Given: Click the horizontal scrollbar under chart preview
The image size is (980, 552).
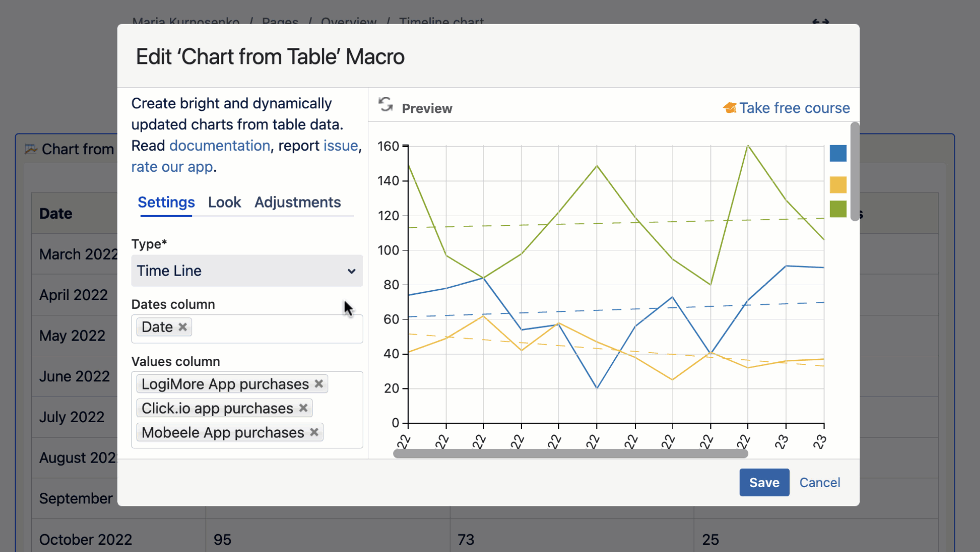Looking at the screenshot, I should [x=570, y=453].
